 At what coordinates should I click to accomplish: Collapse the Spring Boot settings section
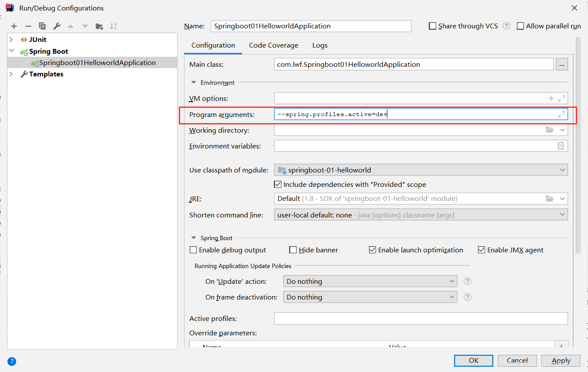pos(194,238)
